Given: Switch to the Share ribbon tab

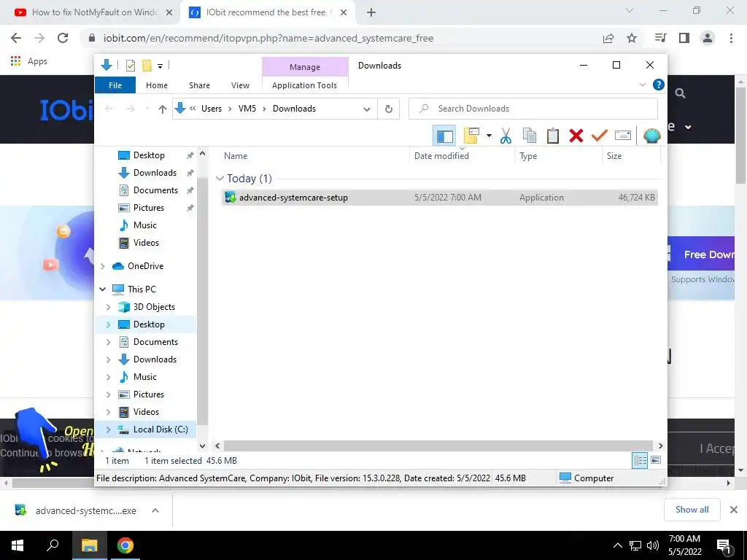Looking at the screenshot, I should coord(199,85).
